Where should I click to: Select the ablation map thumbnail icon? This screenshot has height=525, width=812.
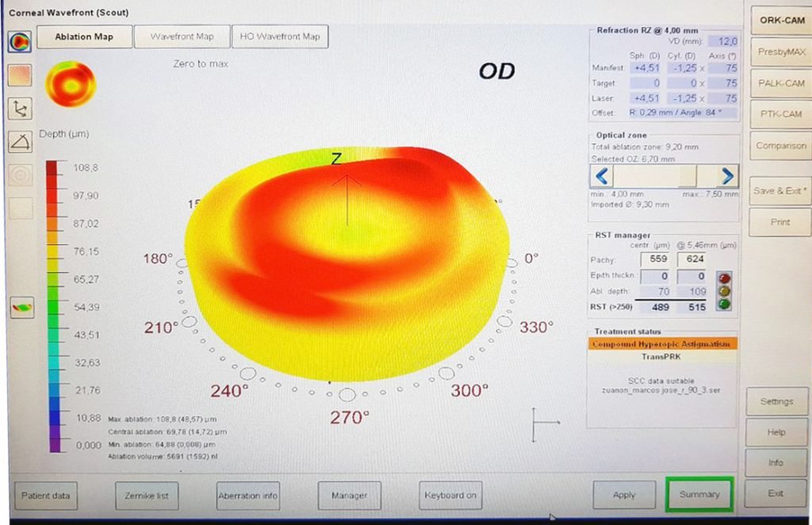tap(21, 42)
